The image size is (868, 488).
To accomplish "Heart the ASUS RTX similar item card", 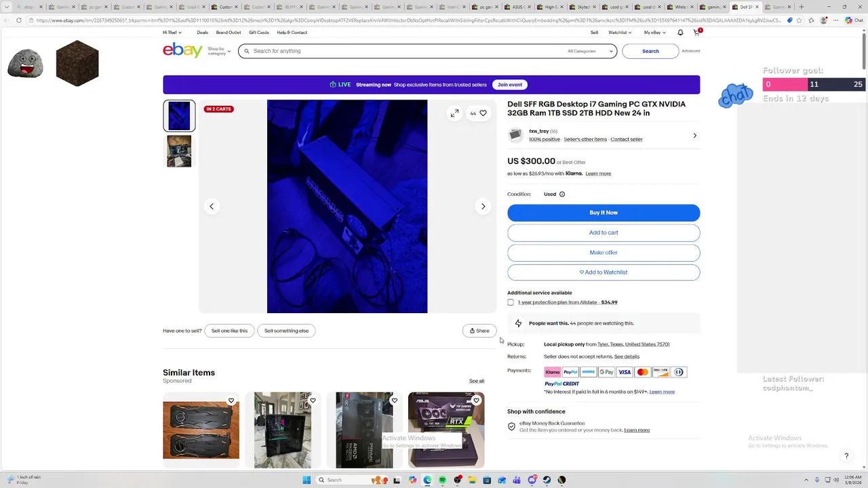I will point(476,401).
